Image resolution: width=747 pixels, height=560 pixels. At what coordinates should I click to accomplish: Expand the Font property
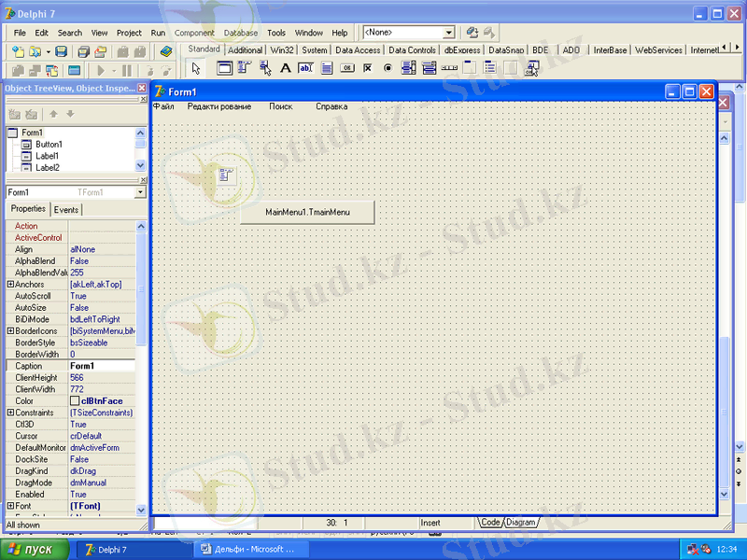pos(10,506)
